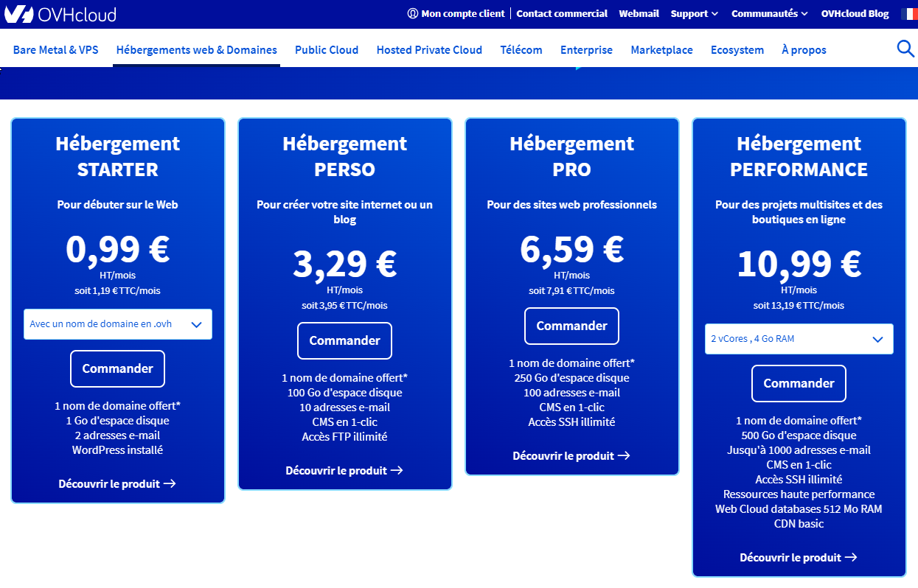This screenshot has height=588, width=918.
Task: Open Marketplace menu
Action: (x=661, y=50)
